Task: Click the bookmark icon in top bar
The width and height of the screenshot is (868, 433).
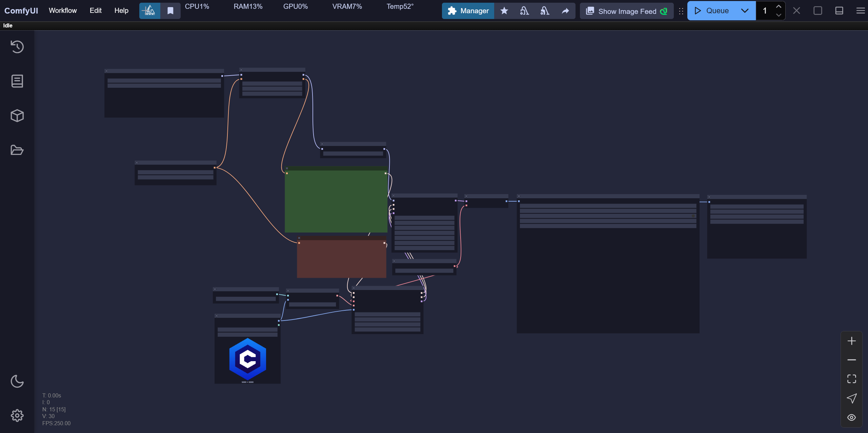Action: click(x=170, y=11)
